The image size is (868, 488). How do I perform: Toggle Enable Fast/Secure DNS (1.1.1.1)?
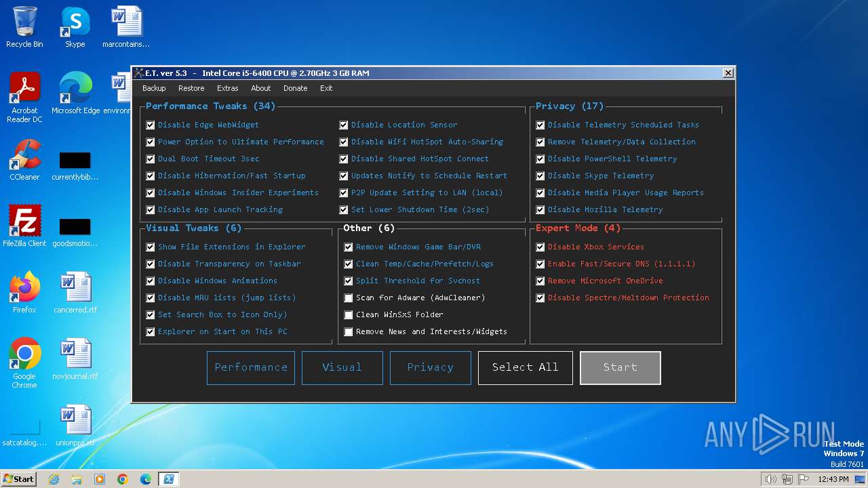click(x=540, y=264)
